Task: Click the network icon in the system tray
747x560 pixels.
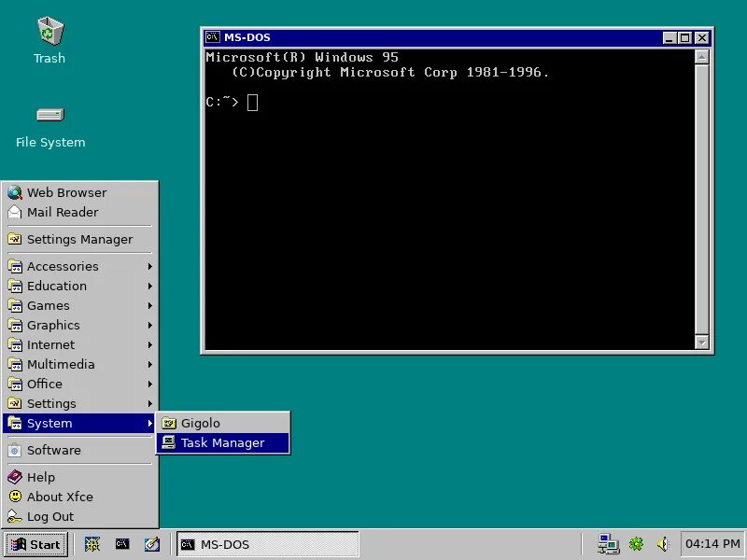Action: tap(608, 544)
